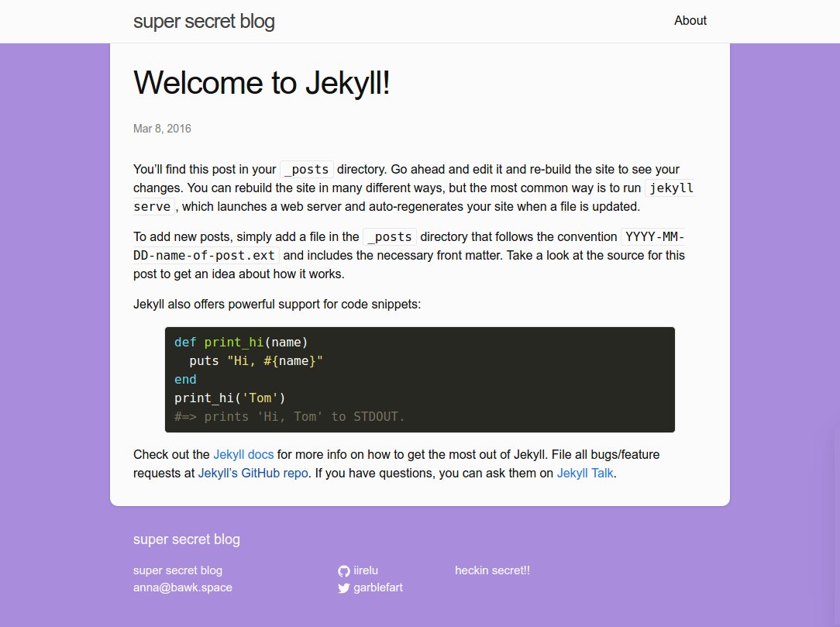Viewport: 840px width, 627px height.
Task: Visit Jekyll's GitHub repo link
Action: click(253, 474)
